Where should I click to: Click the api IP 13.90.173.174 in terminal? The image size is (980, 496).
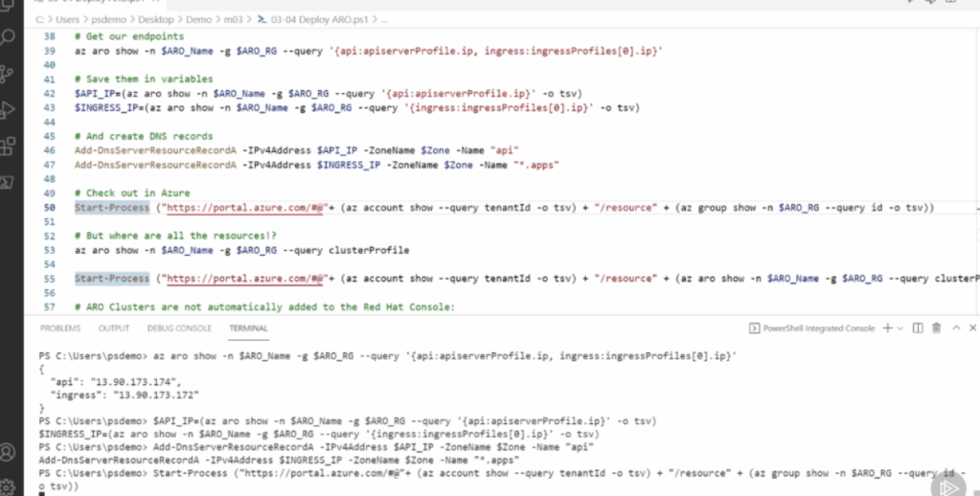[135, 382]
